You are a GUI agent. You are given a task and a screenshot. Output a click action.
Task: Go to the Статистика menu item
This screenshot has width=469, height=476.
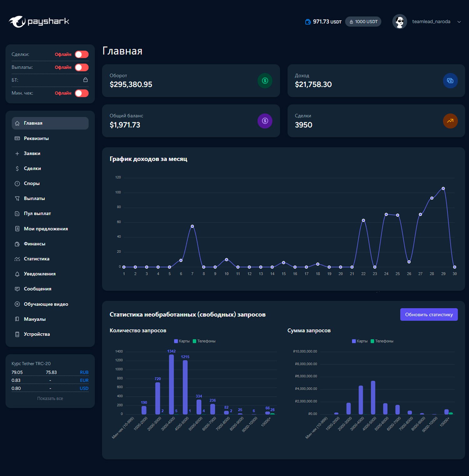(x=37, y=259)
